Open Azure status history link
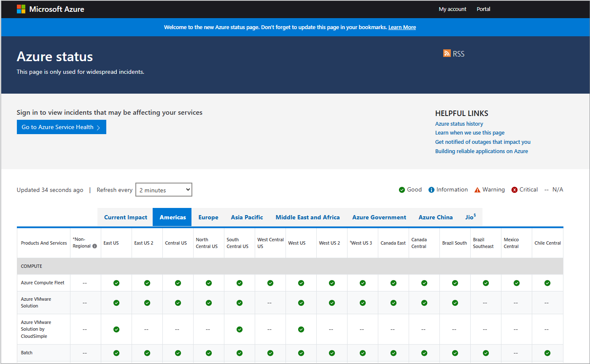Viewport: 590px width, 364px height. 459,124
